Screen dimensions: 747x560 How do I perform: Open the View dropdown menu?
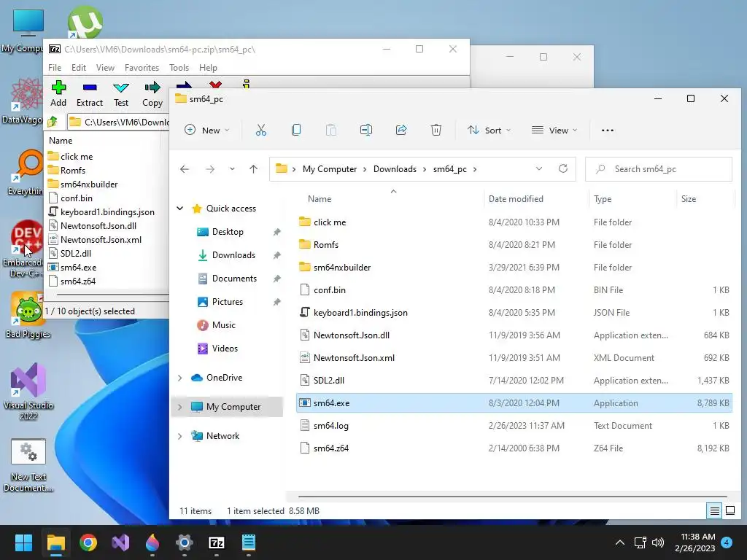[x=554, y=130]
